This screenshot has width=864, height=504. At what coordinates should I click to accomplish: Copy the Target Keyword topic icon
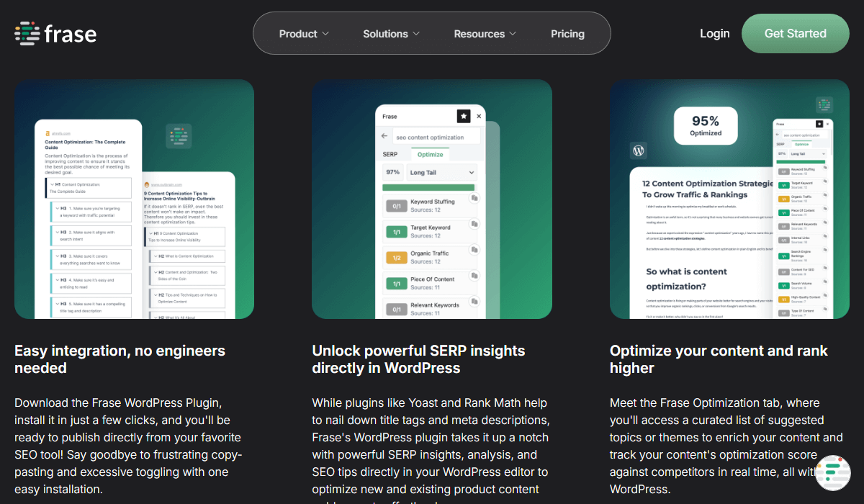[474, 224]
